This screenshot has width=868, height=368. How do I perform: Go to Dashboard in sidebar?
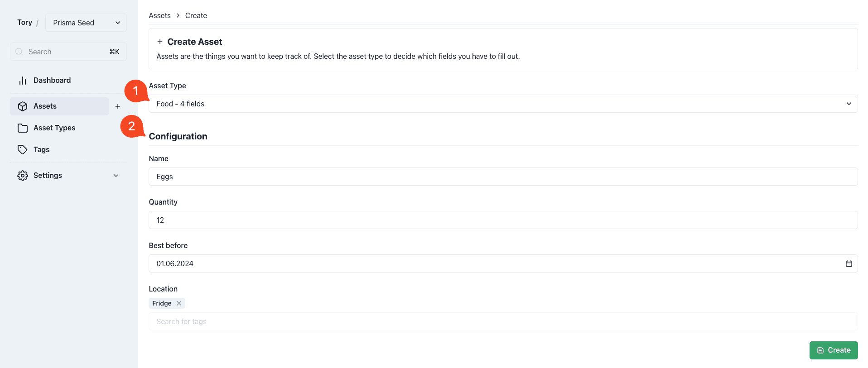68,81
